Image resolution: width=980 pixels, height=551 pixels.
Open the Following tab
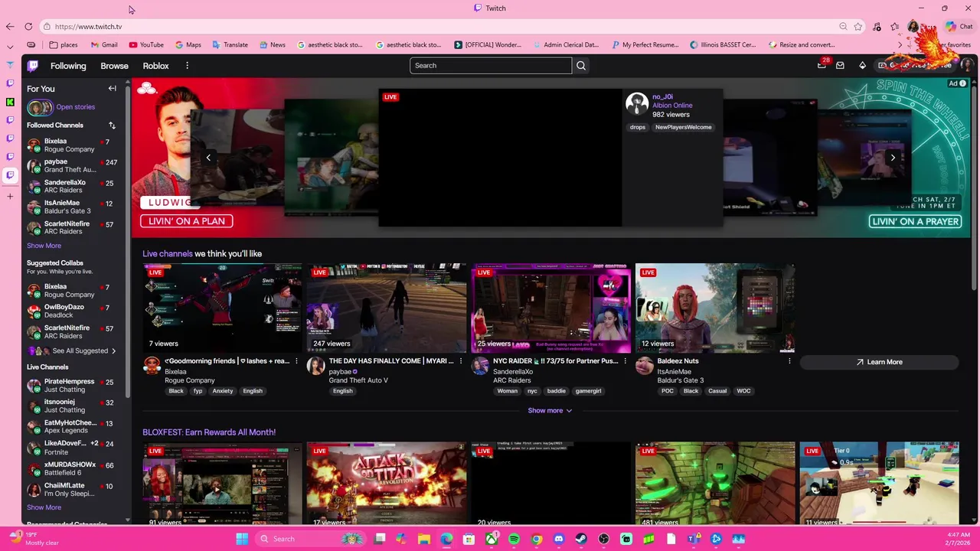point(68,66)
